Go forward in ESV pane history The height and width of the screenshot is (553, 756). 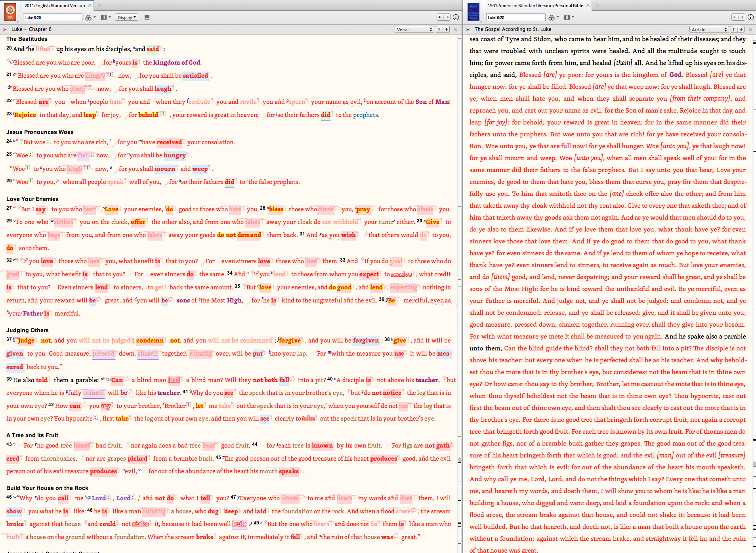(447, 17)
